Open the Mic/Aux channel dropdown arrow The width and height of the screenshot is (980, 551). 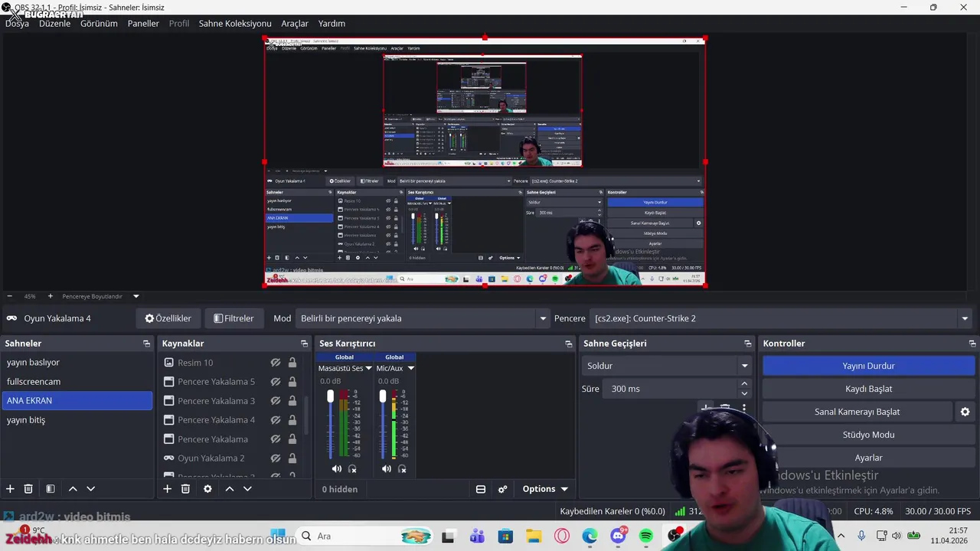pos(410,368)
